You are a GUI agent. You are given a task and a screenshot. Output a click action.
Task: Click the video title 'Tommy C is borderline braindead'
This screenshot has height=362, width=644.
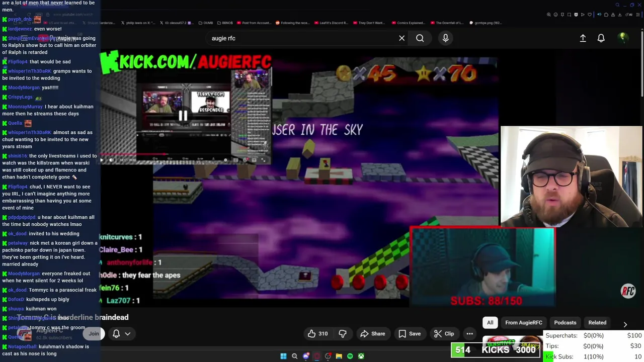point(73,317)
